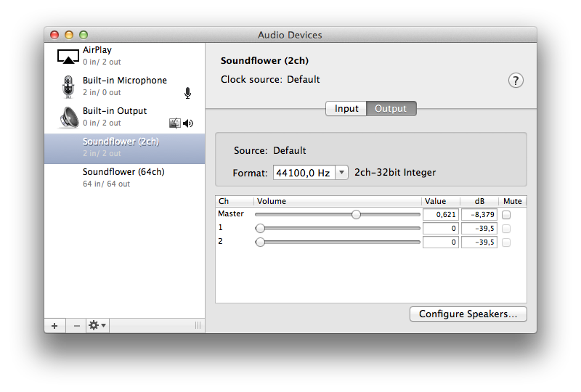Click '2ch-32bit Integer' format text
This screenshot has height=392, width=581.
395,172
